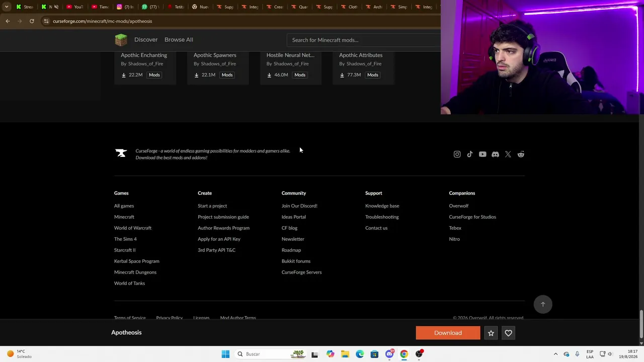Open Windows Start menu
644x362 pixels.
tap(225, 354)
